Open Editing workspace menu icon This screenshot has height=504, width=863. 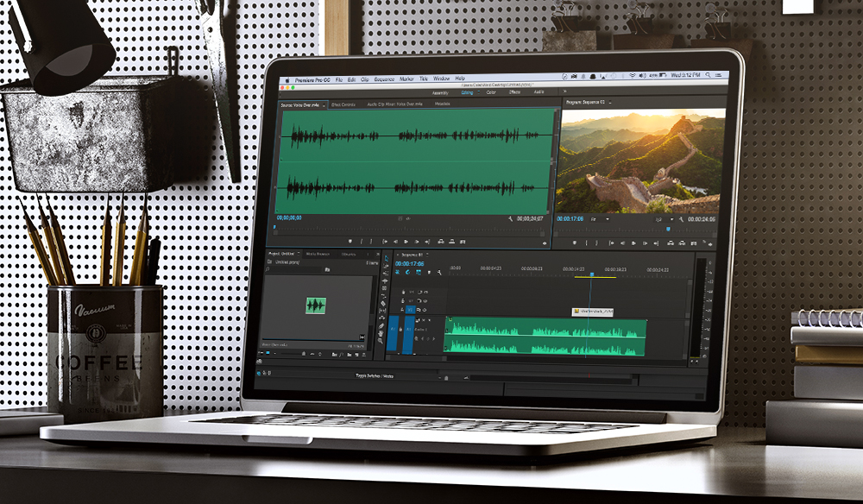pyautogui.click(x=479, y=92)
